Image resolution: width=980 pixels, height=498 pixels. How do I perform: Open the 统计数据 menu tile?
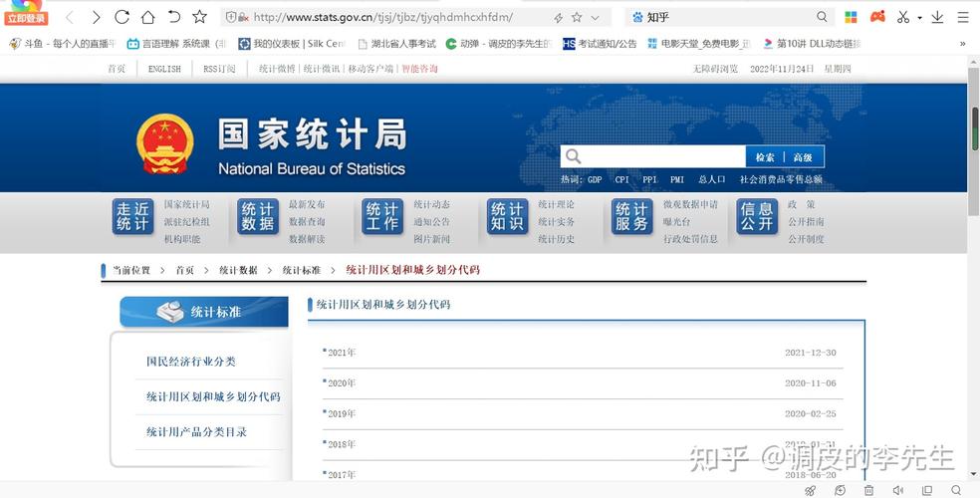click(258, 216)
